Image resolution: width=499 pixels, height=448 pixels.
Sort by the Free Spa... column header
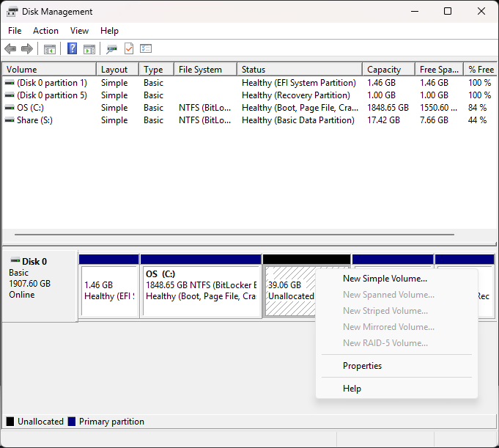[x=439, y=70]
